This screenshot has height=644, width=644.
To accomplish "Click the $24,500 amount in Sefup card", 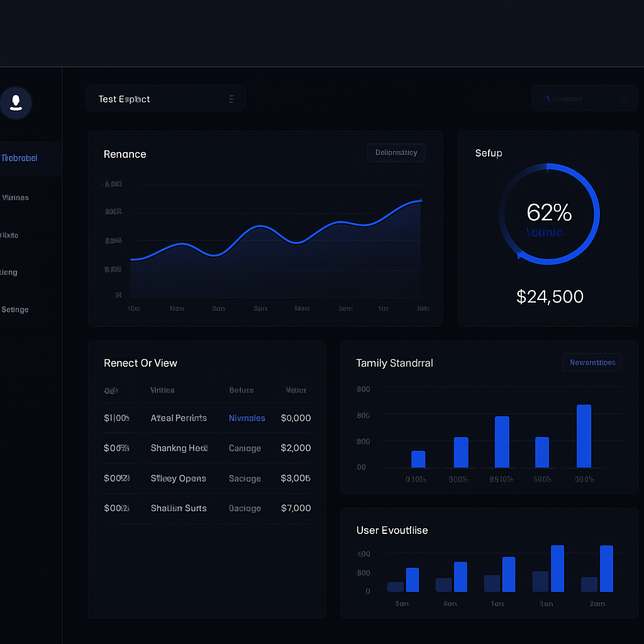I will pyautogui.click(x=550, y=297).
